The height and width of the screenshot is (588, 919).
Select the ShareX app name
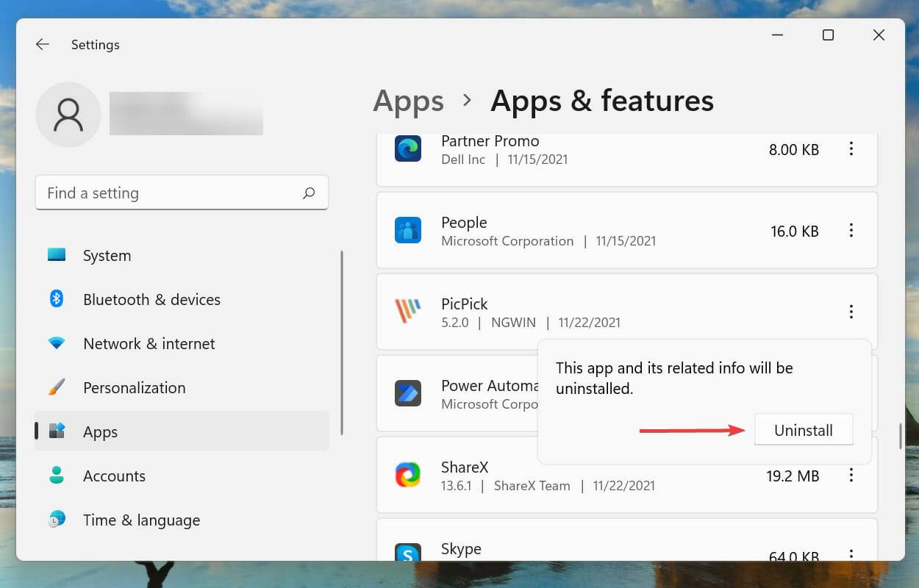click(465, 467)
